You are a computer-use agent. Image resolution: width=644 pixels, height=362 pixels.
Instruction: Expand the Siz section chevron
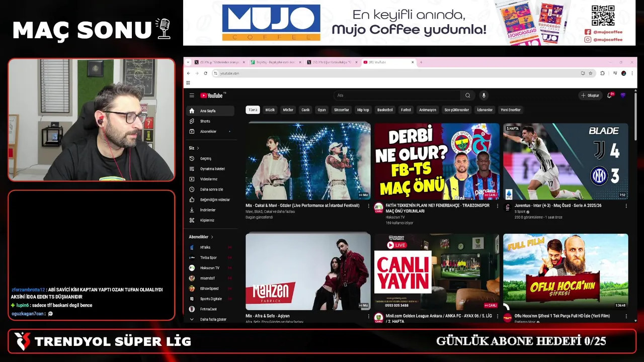[198, 148]
